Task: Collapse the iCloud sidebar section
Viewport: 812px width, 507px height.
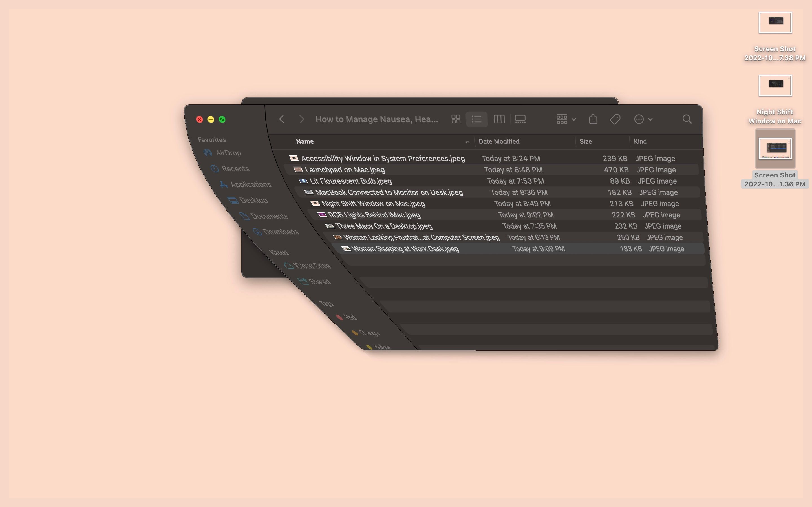Action: pyautogui.click(x=279, y=252)
